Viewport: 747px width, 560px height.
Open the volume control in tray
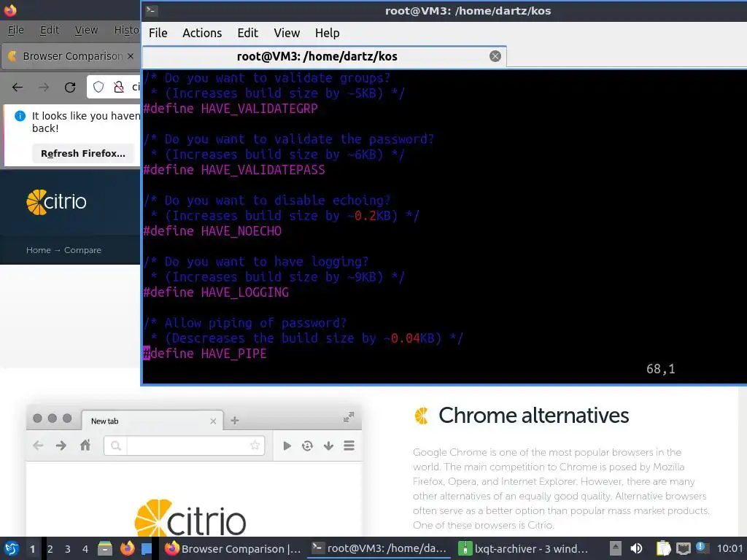tap(636, 548)
